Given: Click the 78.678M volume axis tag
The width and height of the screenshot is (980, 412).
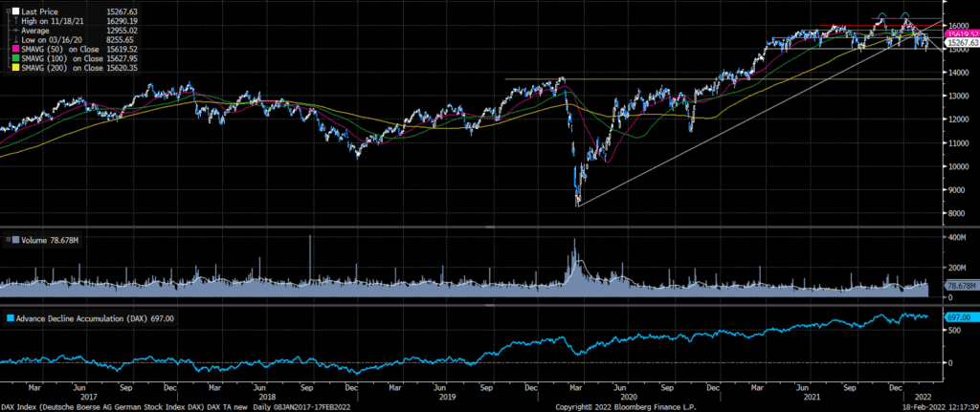Looking at the screenshot, I should pyautogui.click(x=962, y=285).
